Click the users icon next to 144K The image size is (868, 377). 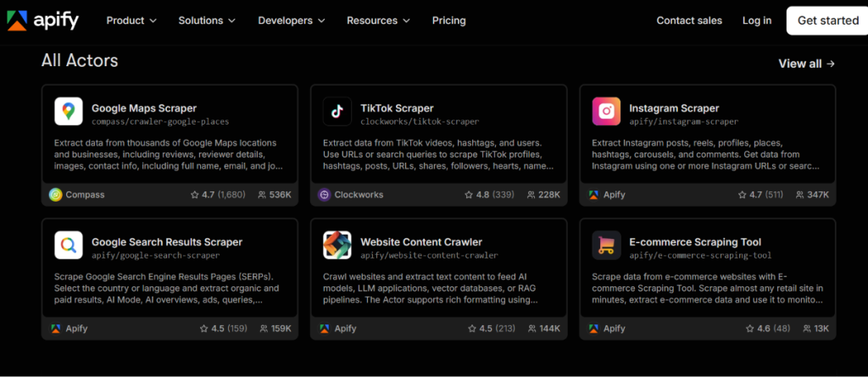(532, 329)
